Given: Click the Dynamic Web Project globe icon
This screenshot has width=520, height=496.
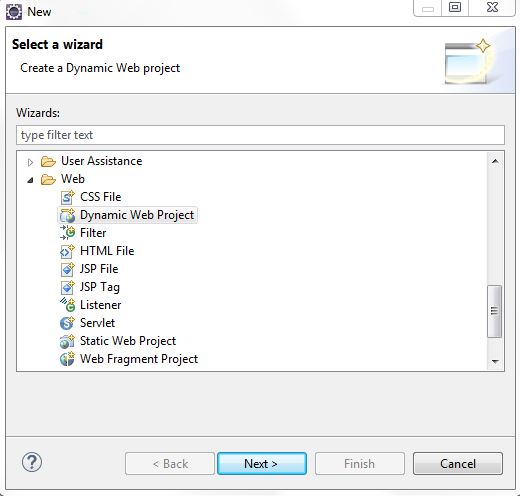Looking at the screenshot, I should pyautogui.click(x=68, y=215).
